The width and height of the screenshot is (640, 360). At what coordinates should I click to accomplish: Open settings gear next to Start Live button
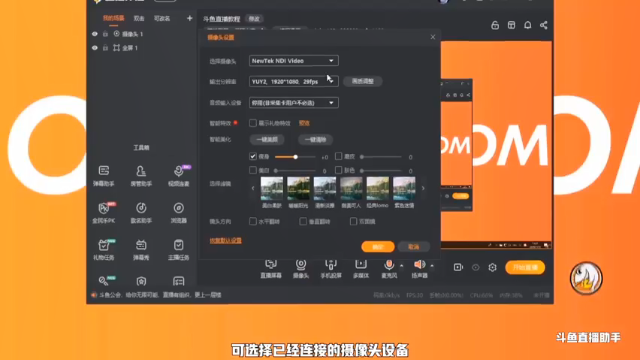(492, 267)
